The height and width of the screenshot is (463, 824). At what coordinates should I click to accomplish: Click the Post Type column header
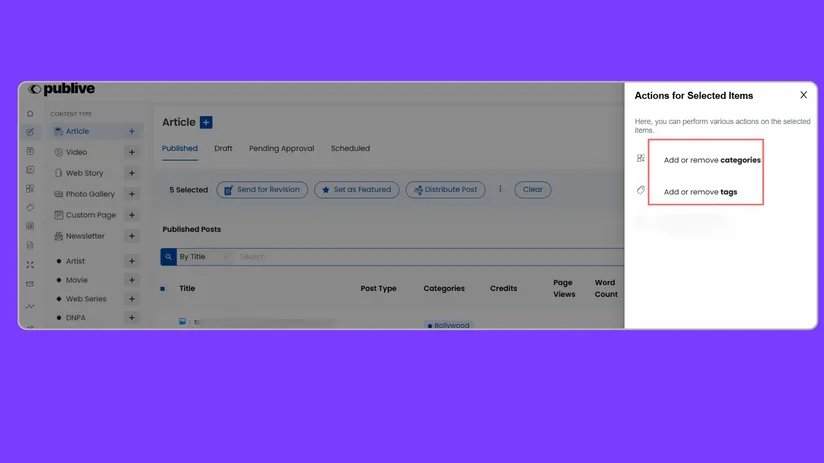pos(378,289)
